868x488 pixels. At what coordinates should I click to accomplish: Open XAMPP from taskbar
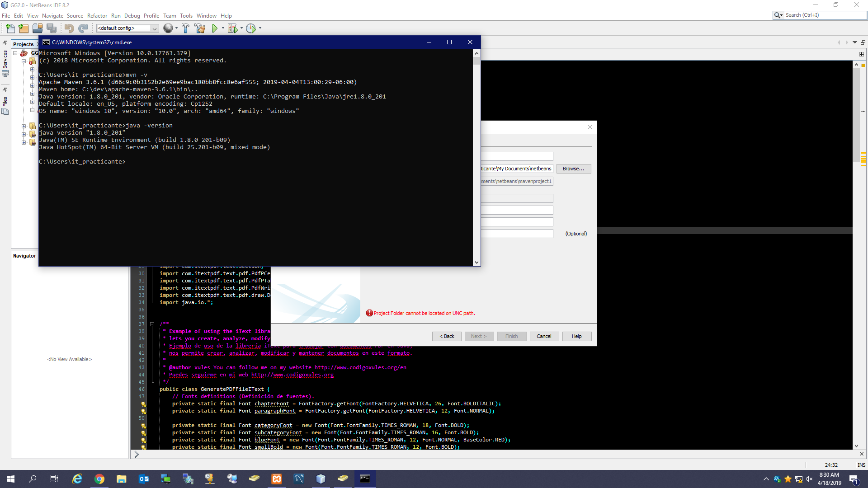277,479
